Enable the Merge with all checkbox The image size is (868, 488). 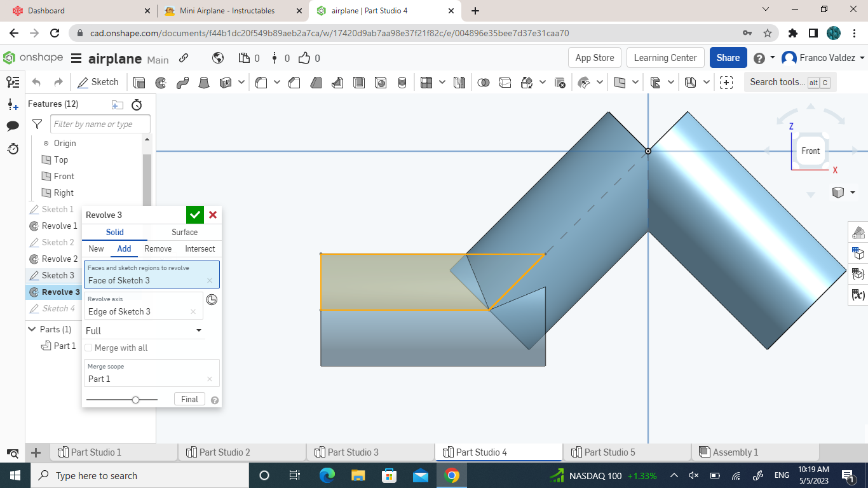(x=88, y=348)
